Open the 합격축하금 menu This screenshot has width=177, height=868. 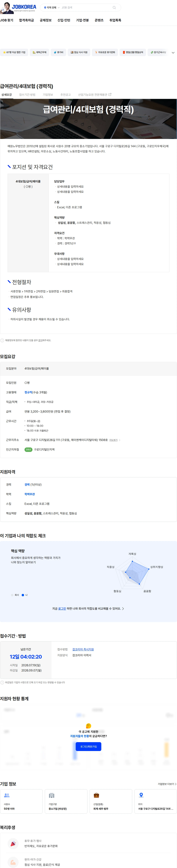[27, 20]
